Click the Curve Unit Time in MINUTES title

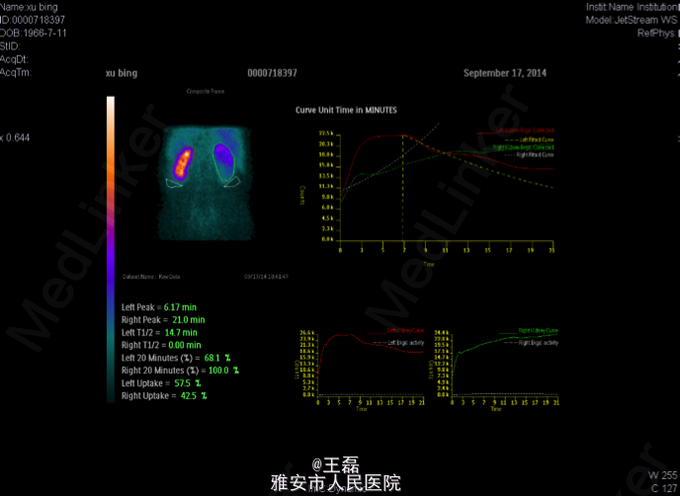348,108
